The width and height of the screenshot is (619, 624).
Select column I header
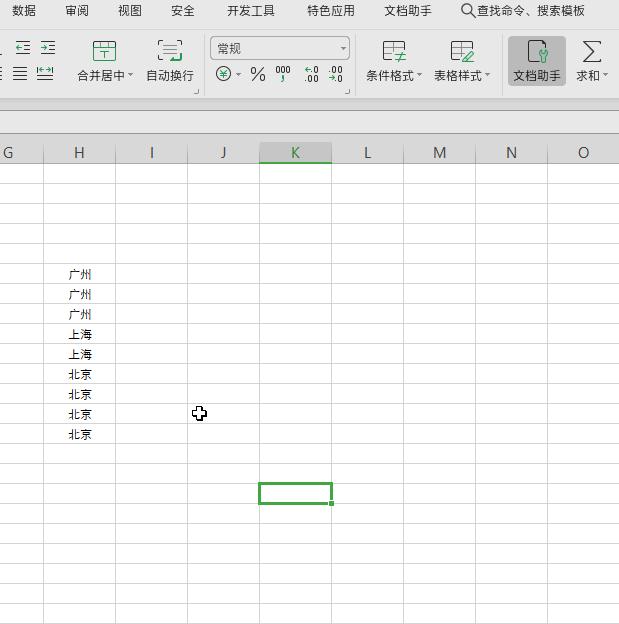pyautogui.click(x=151, y=152)
